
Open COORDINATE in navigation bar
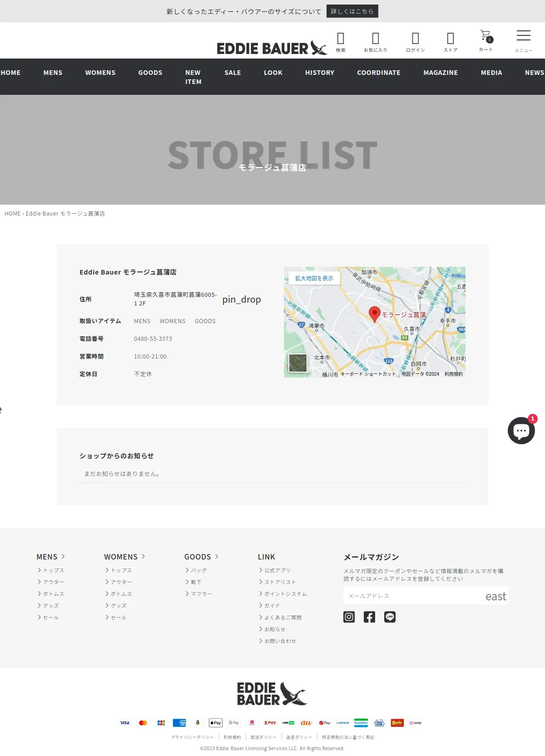click(x=379, y=73)
